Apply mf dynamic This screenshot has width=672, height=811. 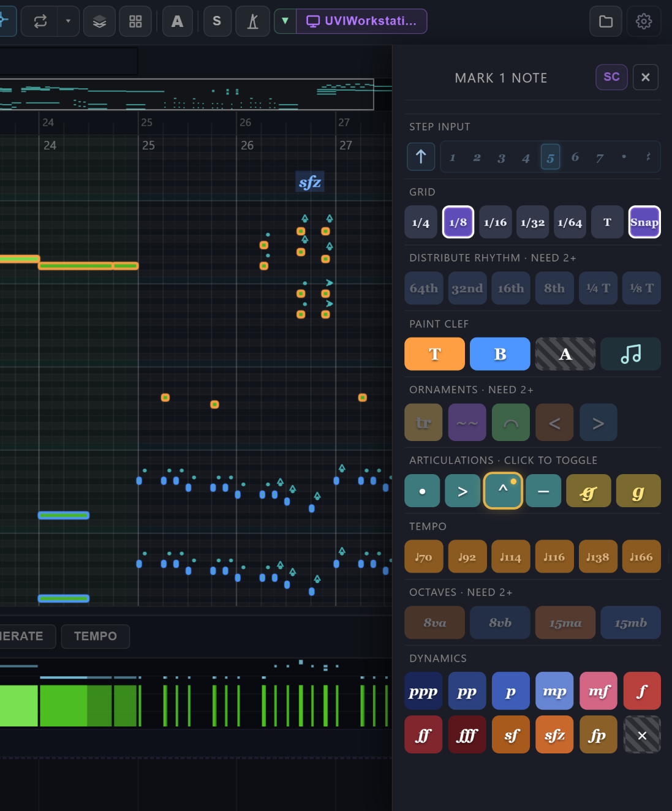[598, 691]
